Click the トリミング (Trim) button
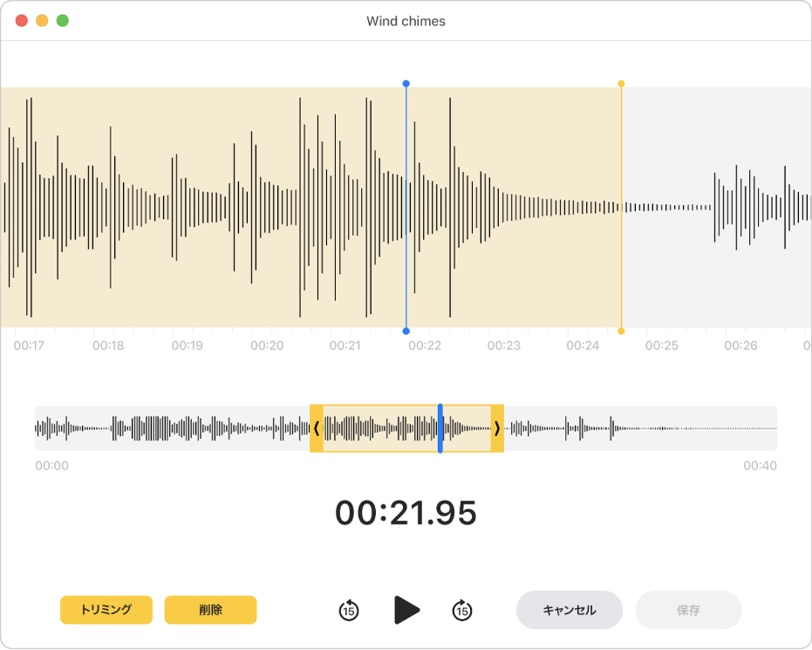812x650 pixels. [106, 611]
